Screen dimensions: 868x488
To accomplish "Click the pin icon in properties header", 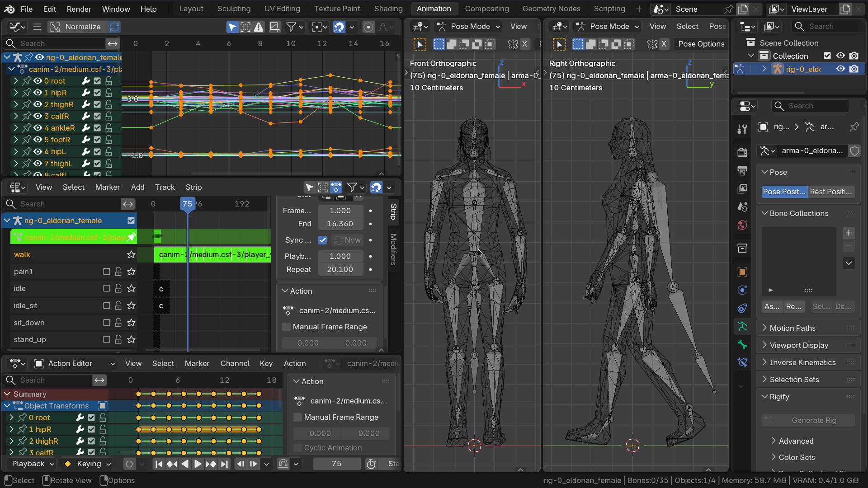I will click(854, 127).
